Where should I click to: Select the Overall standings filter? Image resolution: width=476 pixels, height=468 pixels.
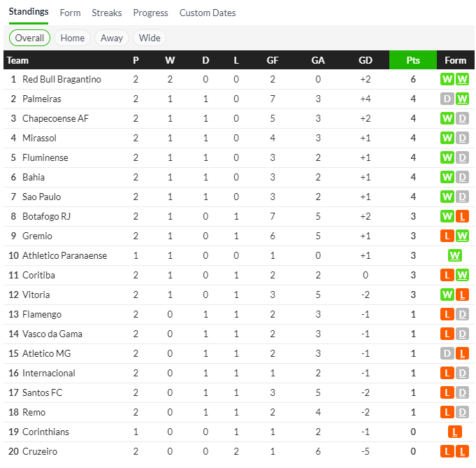[29, 38]
